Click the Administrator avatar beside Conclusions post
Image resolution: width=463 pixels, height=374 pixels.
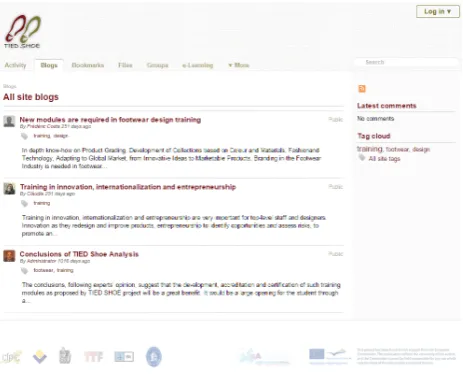[x=9, y=256]
